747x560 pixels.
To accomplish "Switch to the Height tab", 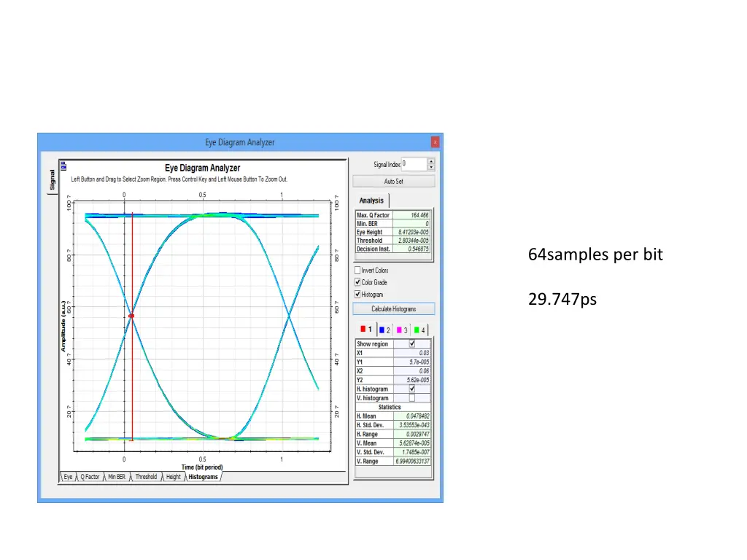I will pos(174,477).
